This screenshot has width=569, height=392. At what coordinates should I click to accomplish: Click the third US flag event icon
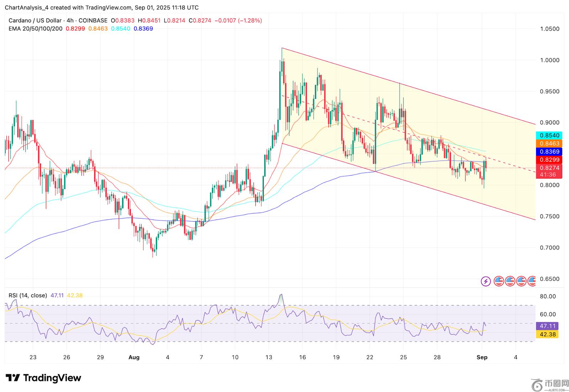pyautogui.click(x=521, y=281)
